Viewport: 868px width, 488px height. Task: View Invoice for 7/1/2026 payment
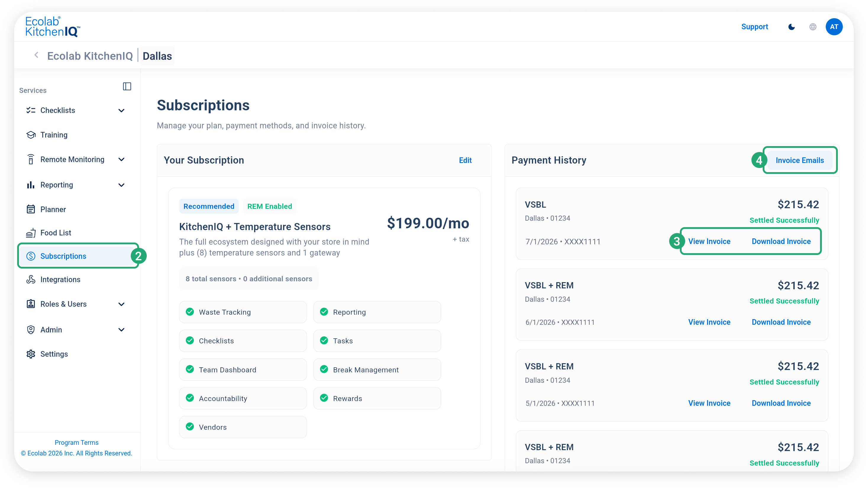pos(709,241)
